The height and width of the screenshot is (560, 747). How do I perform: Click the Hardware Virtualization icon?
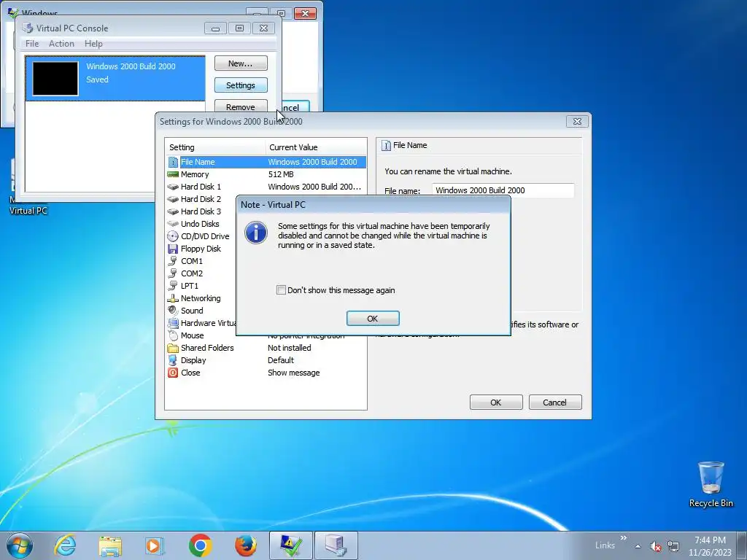click(173, 323)
